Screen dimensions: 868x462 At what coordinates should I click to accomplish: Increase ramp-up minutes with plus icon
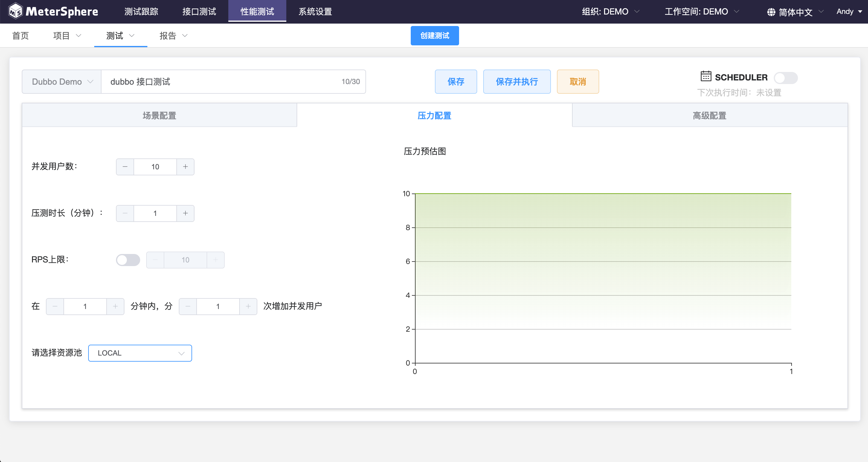(115, 306)
